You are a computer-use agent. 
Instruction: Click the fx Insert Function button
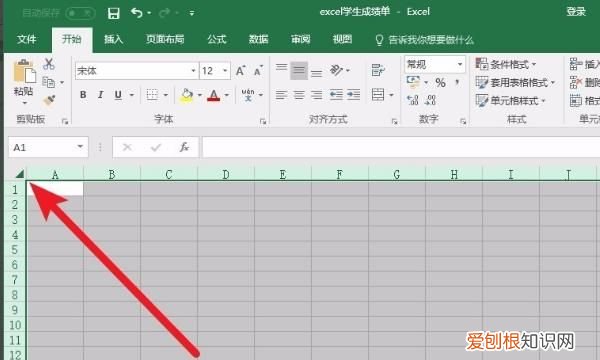(184, 147)
